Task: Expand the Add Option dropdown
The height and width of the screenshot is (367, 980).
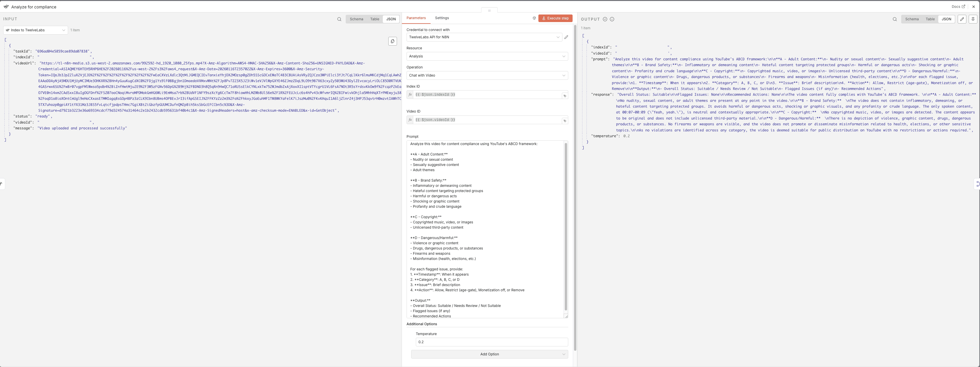Action: click(x=489, y=354)
